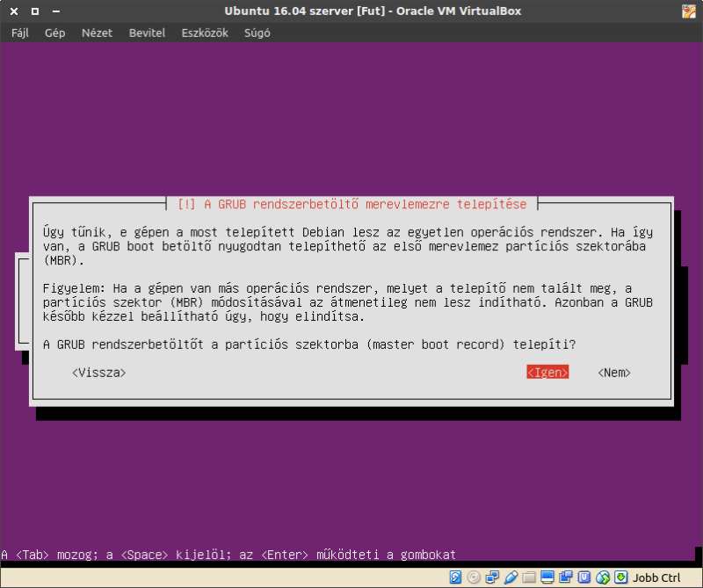703x588 pixels.
Task: Click the Jobb Ctrl host key label
Action: point(656,577)
